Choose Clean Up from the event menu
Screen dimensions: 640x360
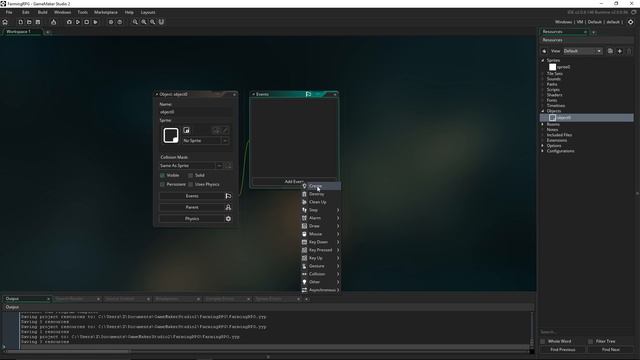320,202
